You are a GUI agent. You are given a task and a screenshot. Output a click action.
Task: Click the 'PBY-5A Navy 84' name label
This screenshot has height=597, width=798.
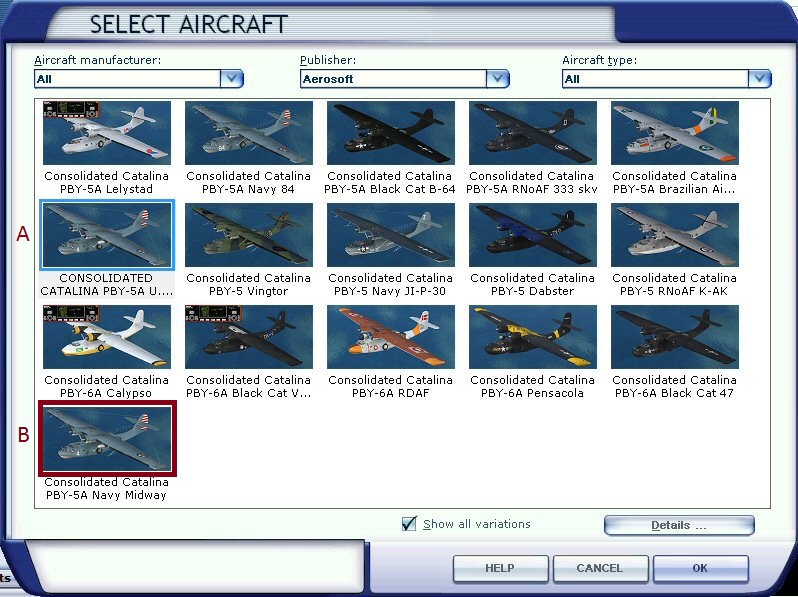(x=248, y=189)
